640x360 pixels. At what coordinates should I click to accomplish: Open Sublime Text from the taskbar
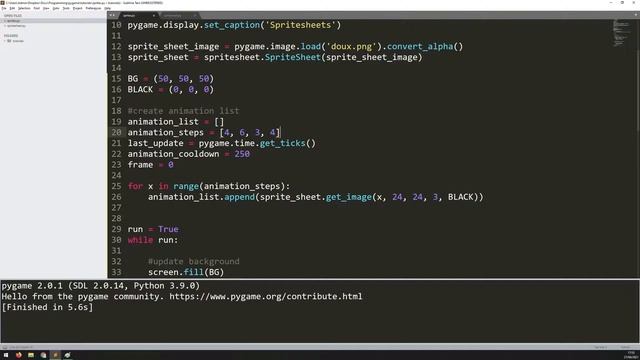click(x=56, y=355)
